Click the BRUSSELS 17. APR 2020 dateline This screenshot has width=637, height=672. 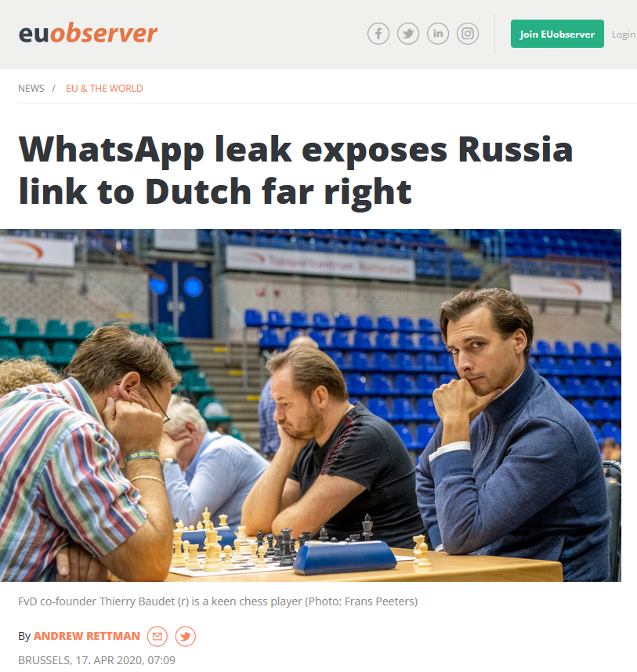coord(97,660)
